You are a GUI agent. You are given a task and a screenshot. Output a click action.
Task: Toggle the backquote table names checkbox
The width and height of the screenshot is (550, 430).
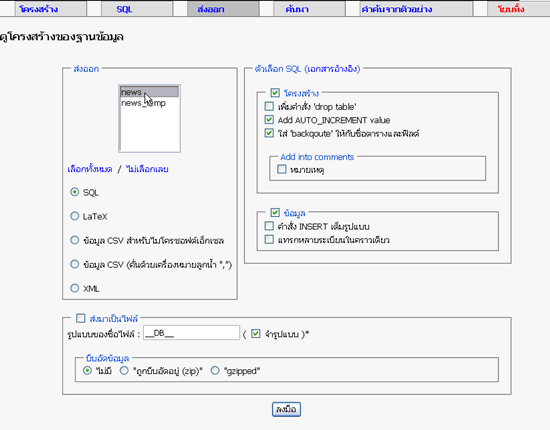coord(269,133)
